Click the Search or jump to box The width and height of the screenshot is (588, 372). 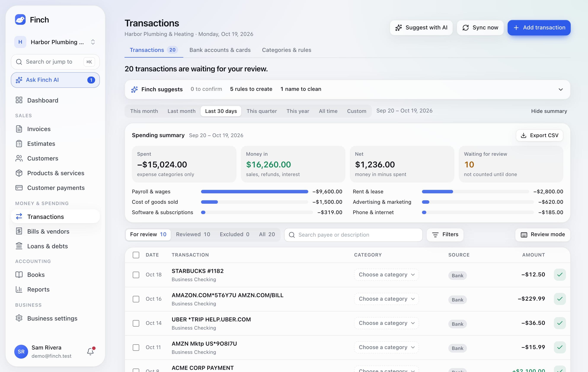[x=55, y=62]
